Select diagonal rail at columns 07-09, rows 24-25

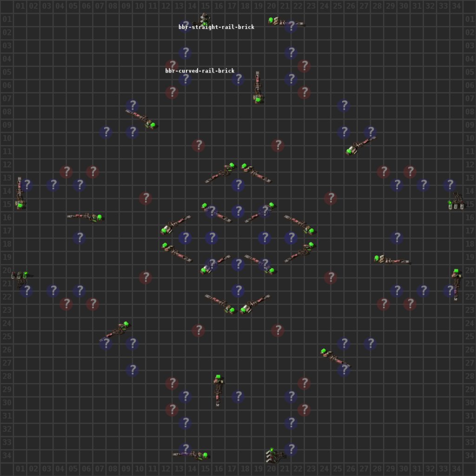pyautogui.click(x=115, y=331)
